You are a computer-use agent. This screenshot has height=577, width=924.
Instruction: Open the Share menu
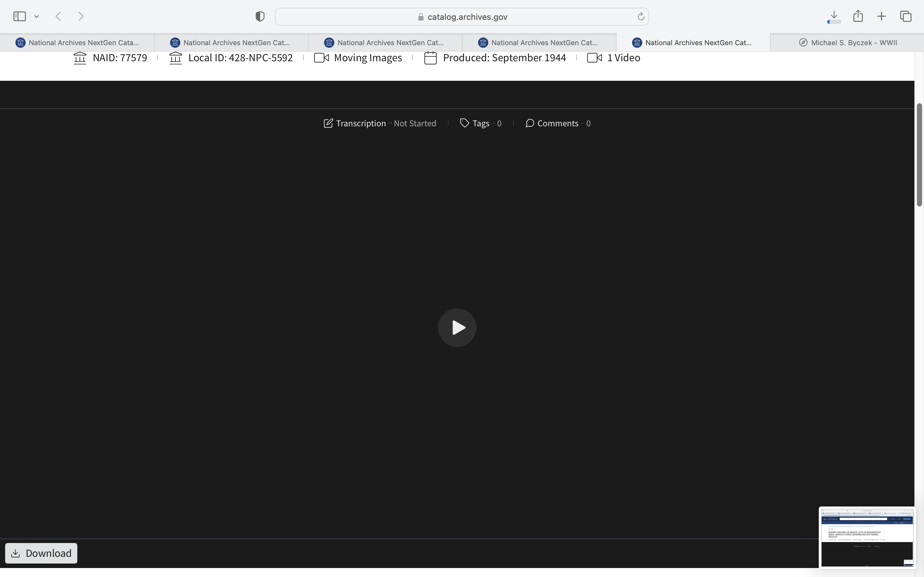858,16
